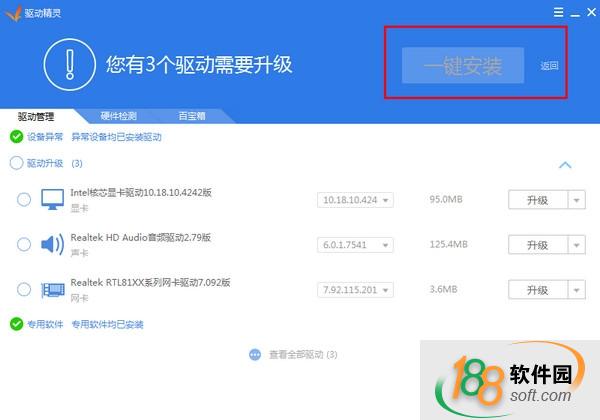The height and width of the screenshot is (420, 600).
Task: Open the 百宝箱 tab
Action: [x=191, y=116]
